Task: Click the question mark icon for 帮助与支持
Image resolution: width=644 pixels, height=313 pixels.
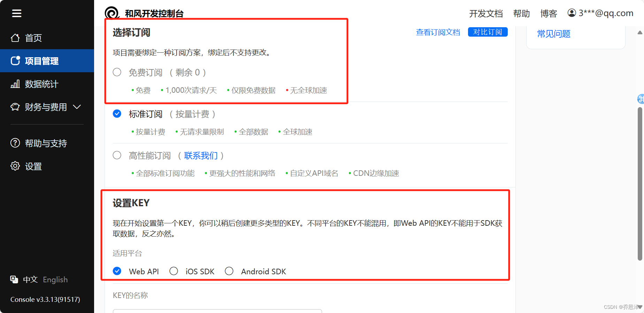Action: pos(15,143)
